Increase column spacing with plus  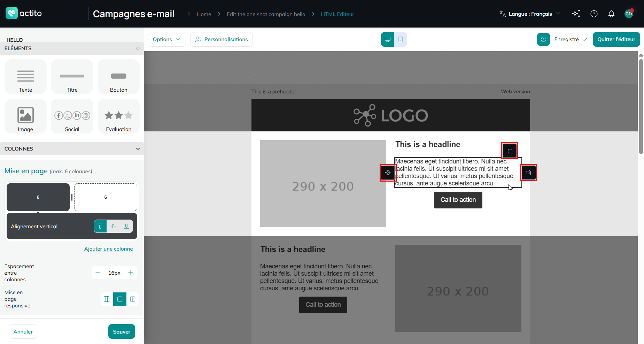(131, 273)
